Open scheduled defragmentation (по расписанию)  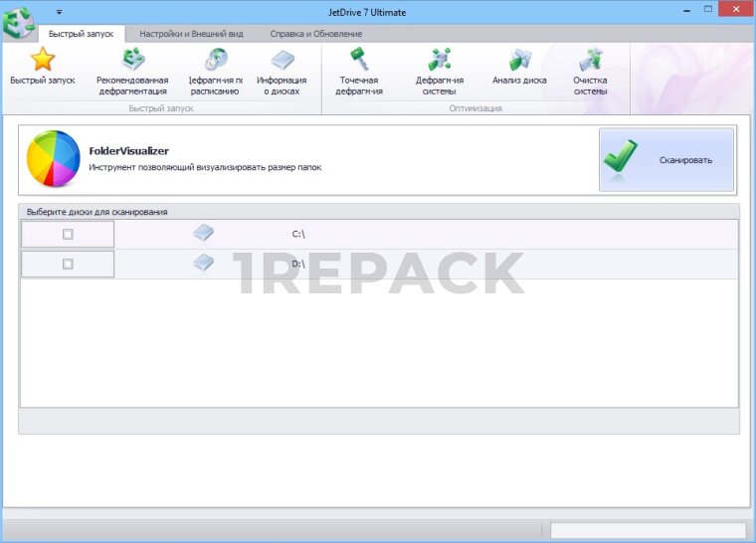(215, 61)
